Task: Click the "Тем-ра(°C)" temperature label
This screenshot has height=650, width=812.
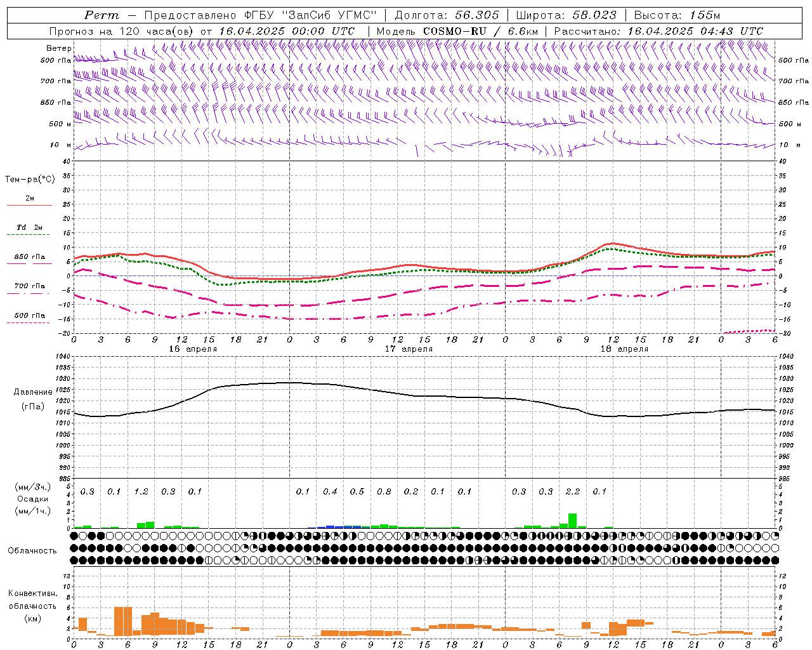Action: pyautogui.click(x=30, y=180)
